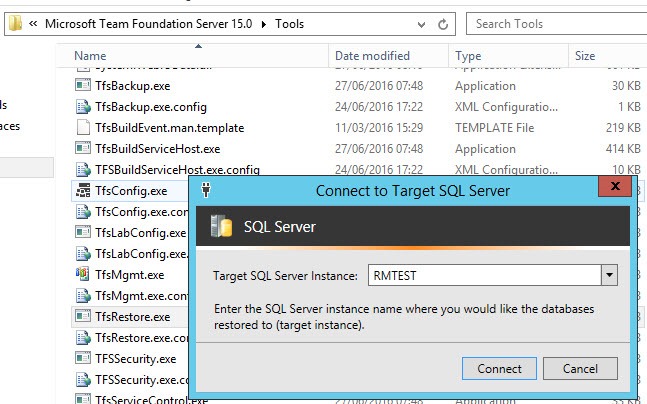Screen dimensions: 647x404
Task: Select the TfsMgmt.exe icon
Action: point(83,274)
